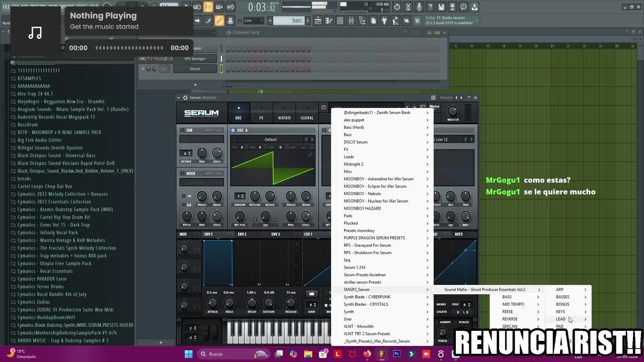Open the Line snap dropdown
Image resolution: width=644 pixels, height=362 pixels.
click(255, 21)
